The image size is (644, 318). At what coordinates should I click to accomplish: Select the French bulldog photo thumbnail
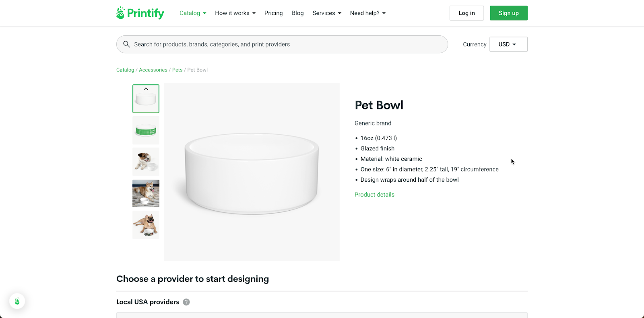(x=146, y=225)
